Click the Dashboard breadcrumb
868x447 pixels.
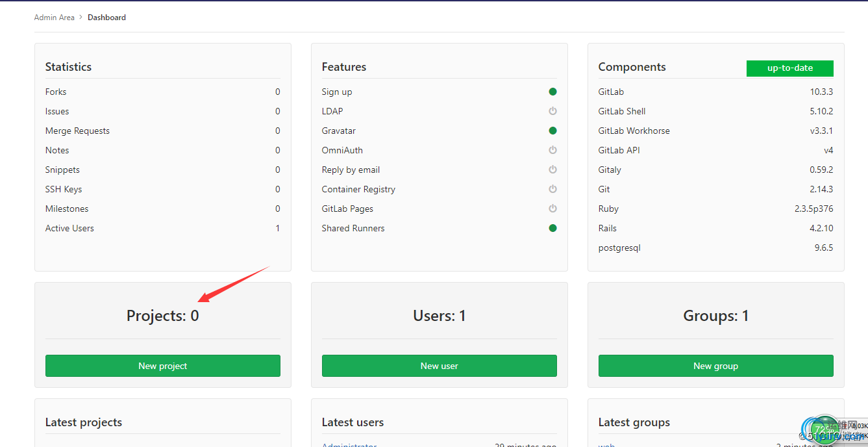pyautogui.click(x=107, y=18)
